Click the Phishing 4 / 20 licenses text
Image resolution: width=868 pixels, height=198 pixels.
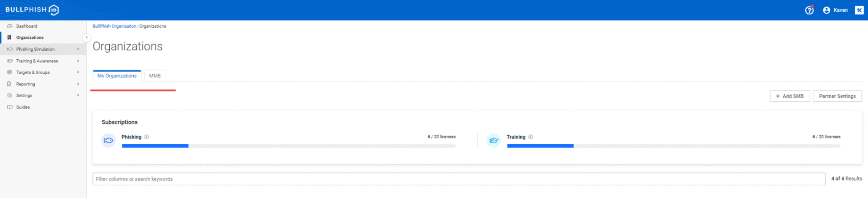pyautogui.click(x=441, y=137)
